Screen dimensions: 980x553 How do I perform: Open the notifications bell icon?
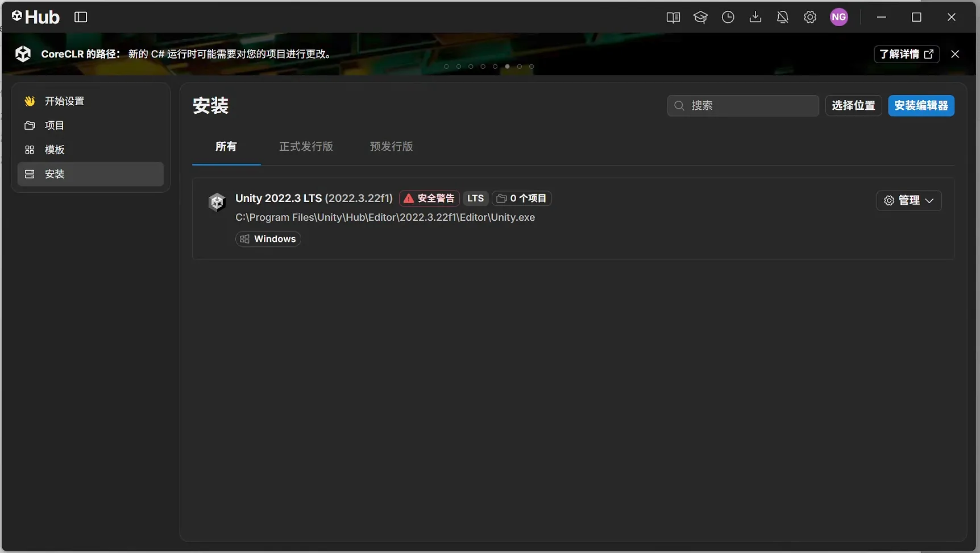pos(782,17)
